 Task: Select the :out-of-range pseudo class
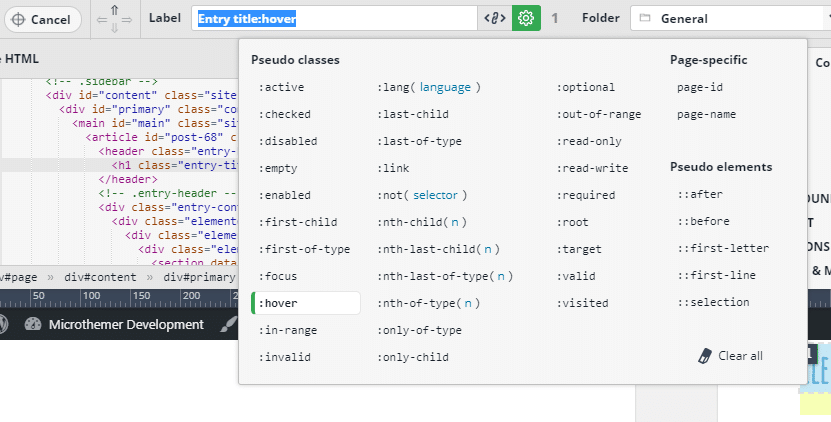599,115
